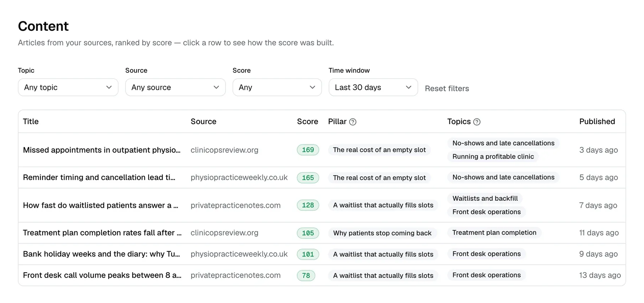Open the Front desk call volume article
644x303 pixels.
pyautogui.click(x=102, y=275)
